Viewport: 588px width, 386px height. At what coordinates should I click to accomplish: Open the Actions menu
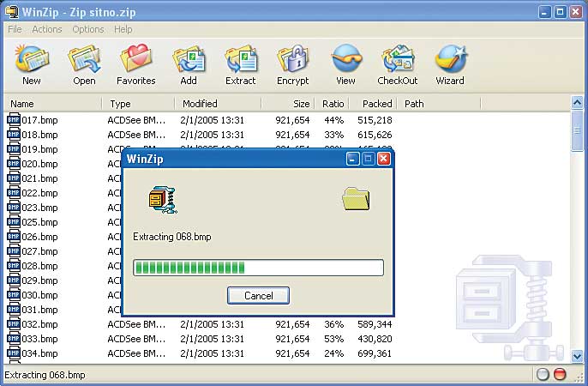[x=47, y=29]
